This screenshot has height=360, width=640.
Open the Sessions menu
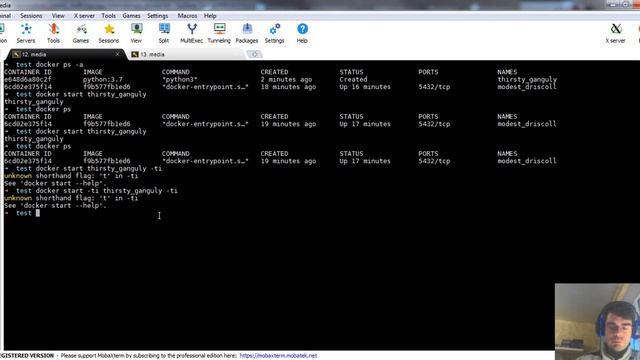pos(31,16)
